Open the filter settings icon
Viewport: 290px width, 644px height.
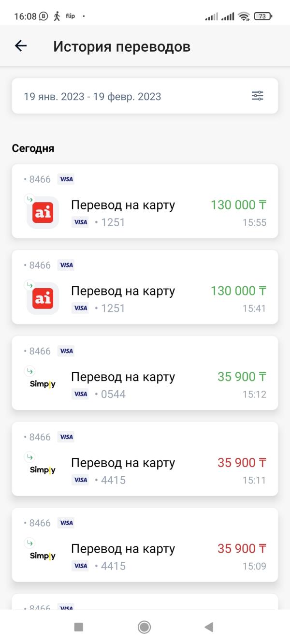(x=258, y=96)
